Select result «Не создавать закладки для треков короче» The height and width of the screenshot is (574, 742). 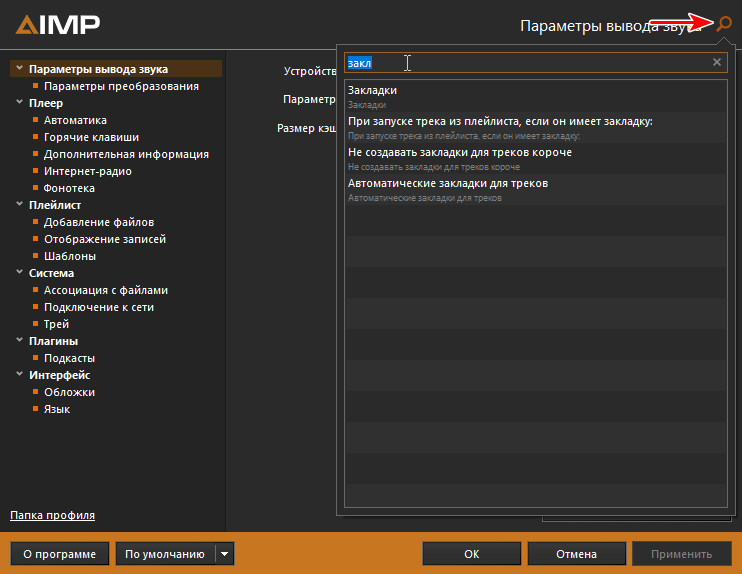[536, 159]
